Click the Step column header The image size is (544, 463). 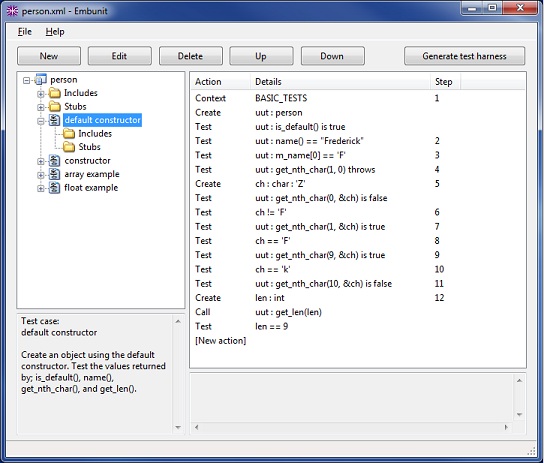click(445, 82)
